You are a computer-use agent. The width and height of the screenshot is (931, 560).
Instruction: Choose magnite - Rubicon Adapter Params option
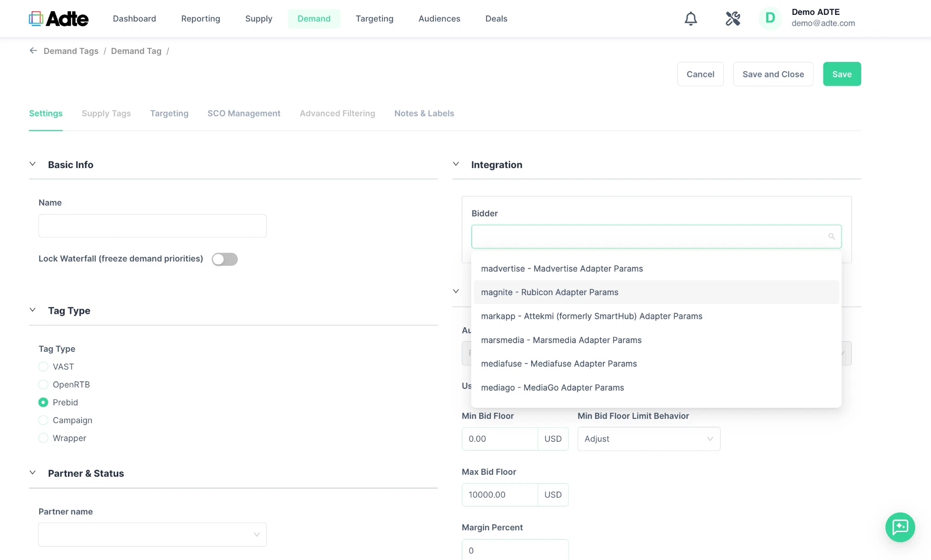point(656,292)
